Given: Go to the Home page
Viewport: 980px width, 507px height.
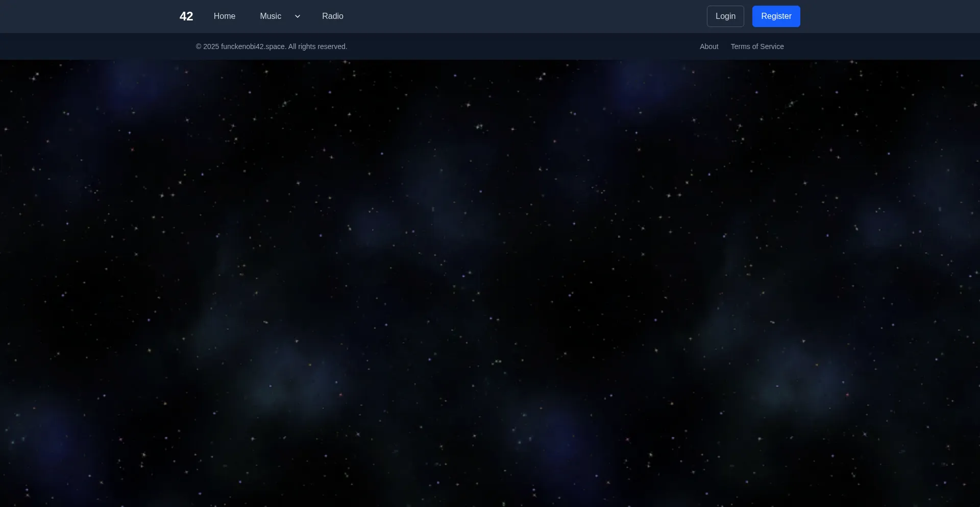Looking at the screenshot, I should (225, 16).
